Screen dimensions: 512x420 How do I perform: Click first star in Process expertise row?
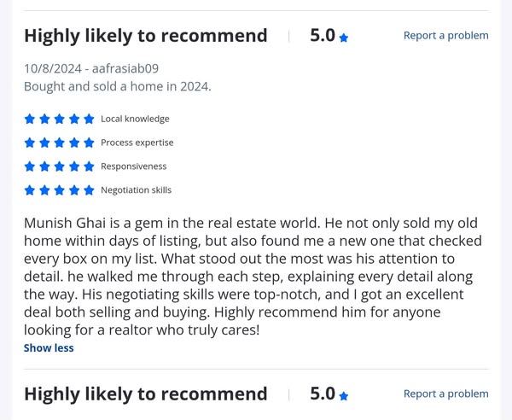(x=30, y=143)
